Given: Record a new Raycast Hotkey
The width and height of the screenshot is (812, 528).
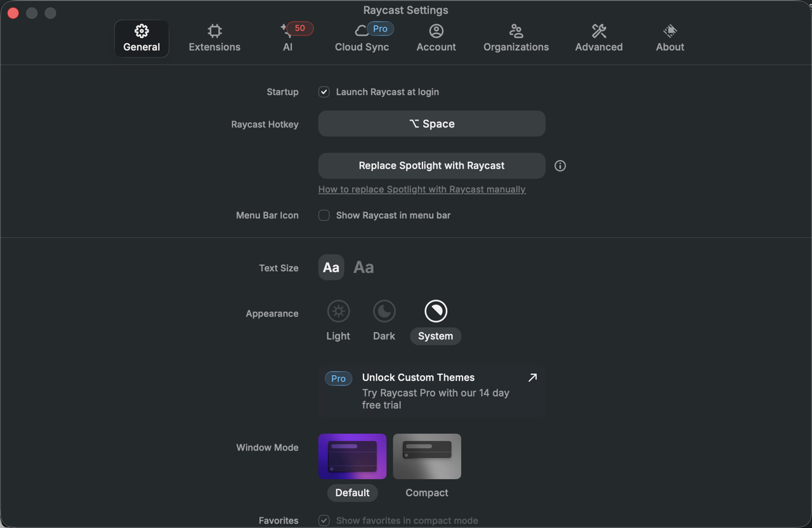Looking at the screenshot, I should [x=431, y=124].
